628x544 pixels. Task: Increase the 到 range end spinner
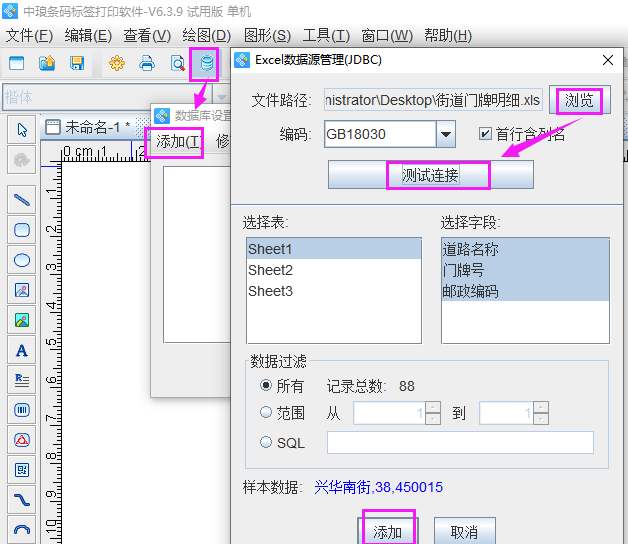[x=541, y=407]
